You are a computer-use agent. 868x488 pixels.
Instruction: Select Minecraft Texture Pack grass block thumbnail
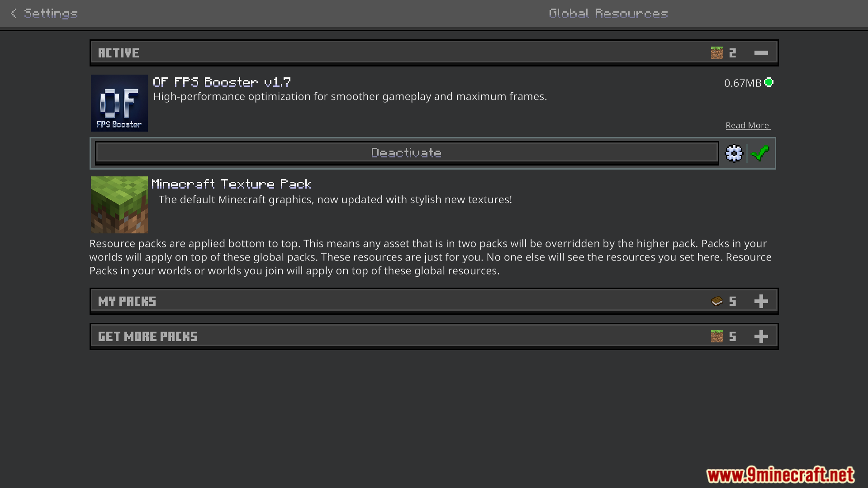119,205
